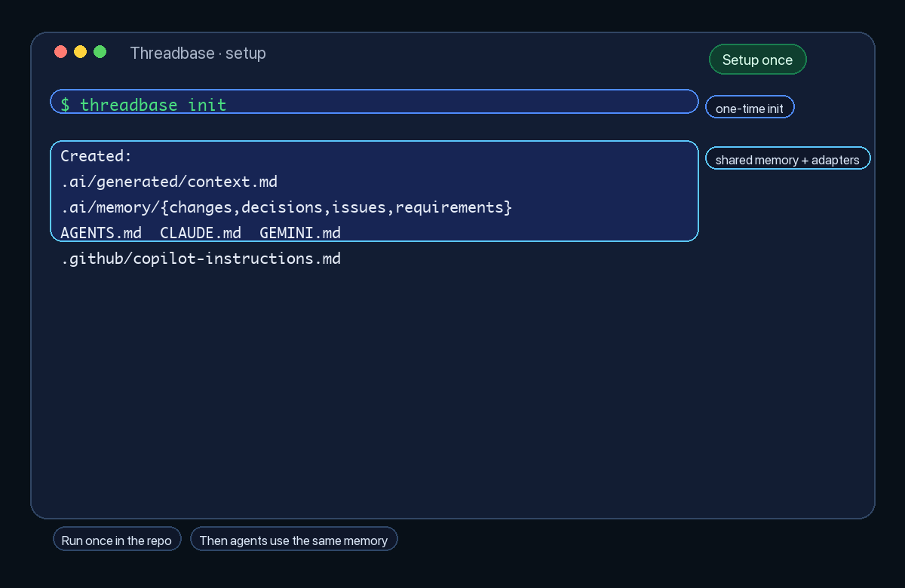Click the '.ai/generated/context.md' line
This screenshot has height=588, width=905.
click(169, 182)
